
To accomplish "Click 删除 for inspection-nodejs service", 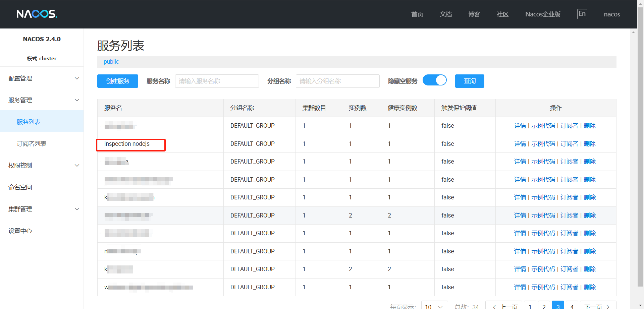I will tap(590, 144).
